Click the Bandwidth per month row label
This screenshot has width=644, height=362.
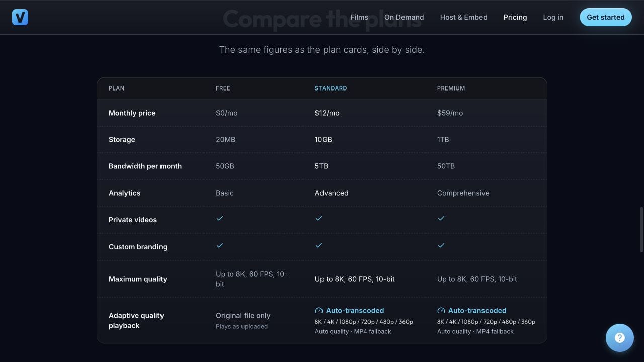pos(145,166)
